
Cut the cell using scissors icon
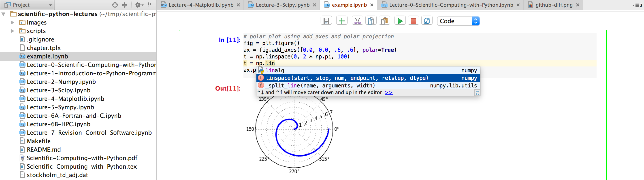tap(357, 21)
